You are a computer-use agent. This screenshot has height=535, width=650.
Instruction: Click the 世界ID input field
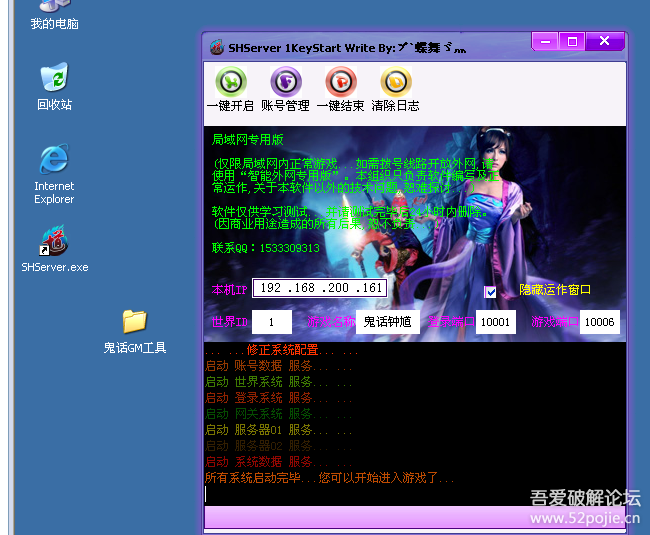pyautogui.click(x=272, y=322)
